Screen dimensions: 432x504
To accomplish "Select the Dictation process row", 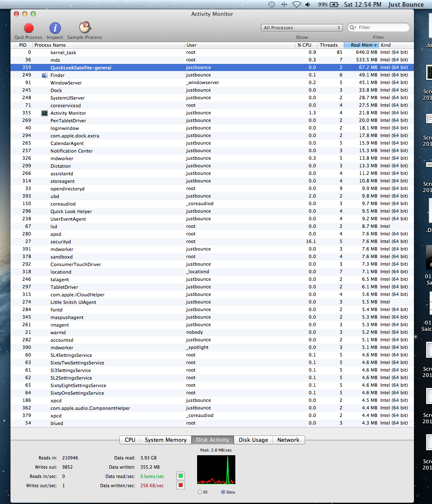I will (x=212, y=166).
